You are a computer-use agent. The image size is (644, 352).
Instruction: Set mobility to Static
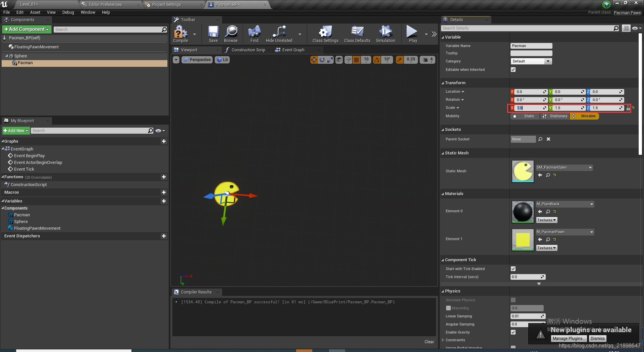(x=526, y=116)
